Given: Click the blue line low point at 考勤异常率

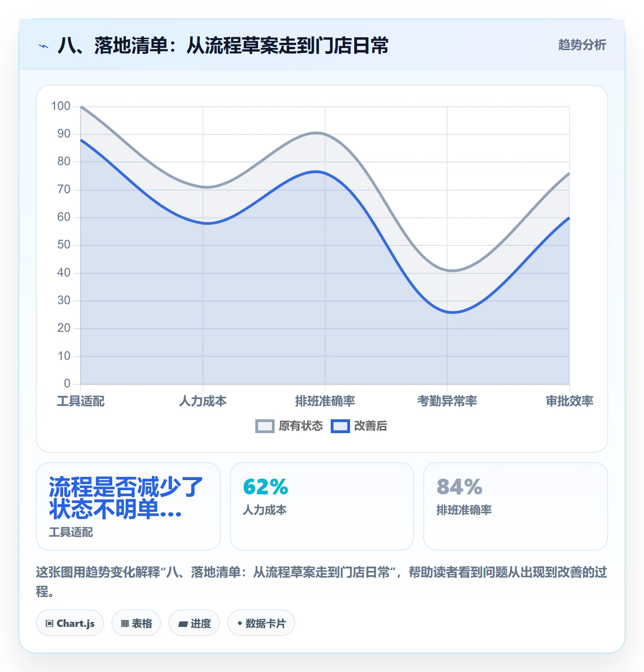Looking at the screenshot, I should pos(453,313).
